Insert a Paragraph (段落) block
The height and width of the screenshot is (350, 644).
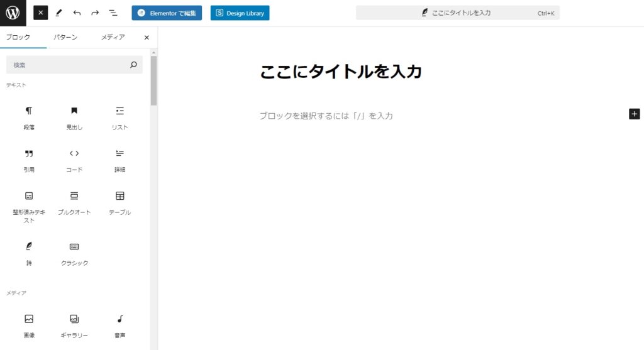[29, 117]
